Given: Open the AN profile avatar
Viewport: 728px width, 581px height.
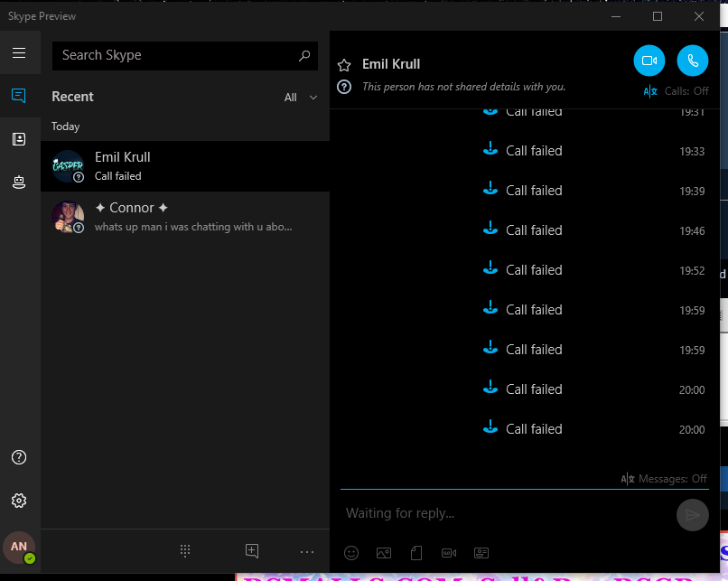Looking at the screenshot, I should [19, 547].
